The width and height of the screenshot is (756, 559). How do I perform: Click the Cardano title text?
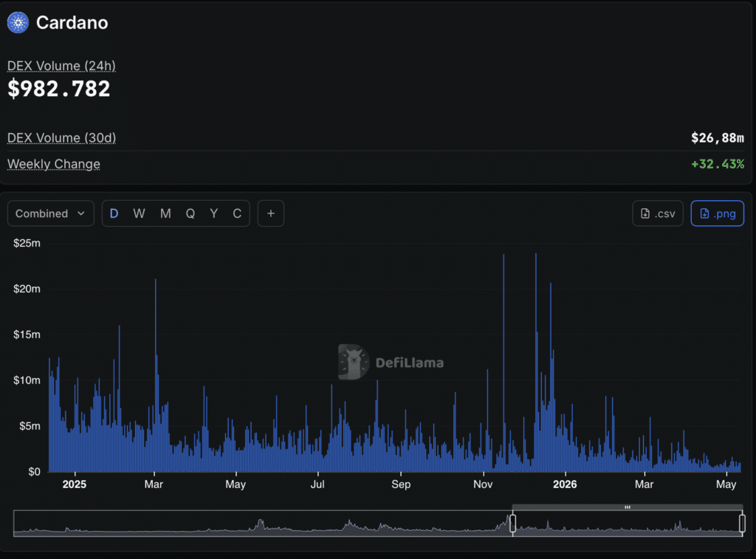(72, 23)
